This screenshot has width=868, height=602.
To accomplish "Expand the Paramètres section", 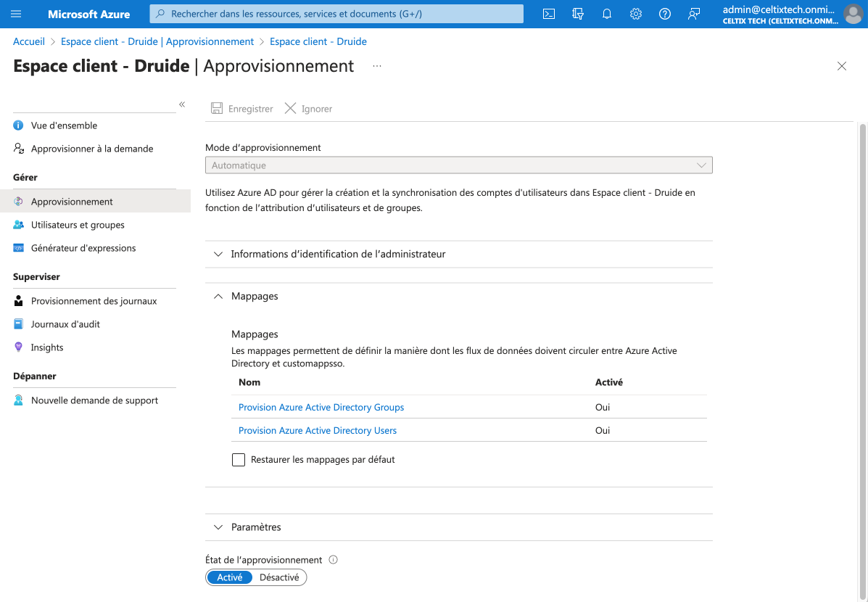I will click(458, 527).
